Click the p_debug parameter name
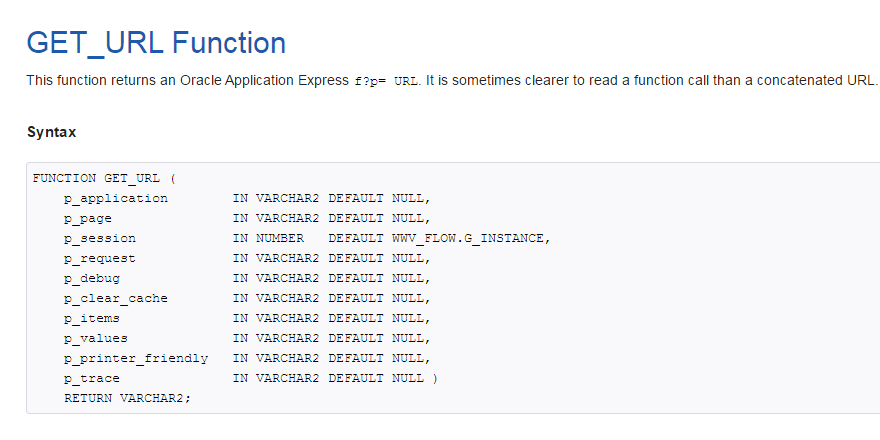 pyautogui.click(x=92, y=278)
